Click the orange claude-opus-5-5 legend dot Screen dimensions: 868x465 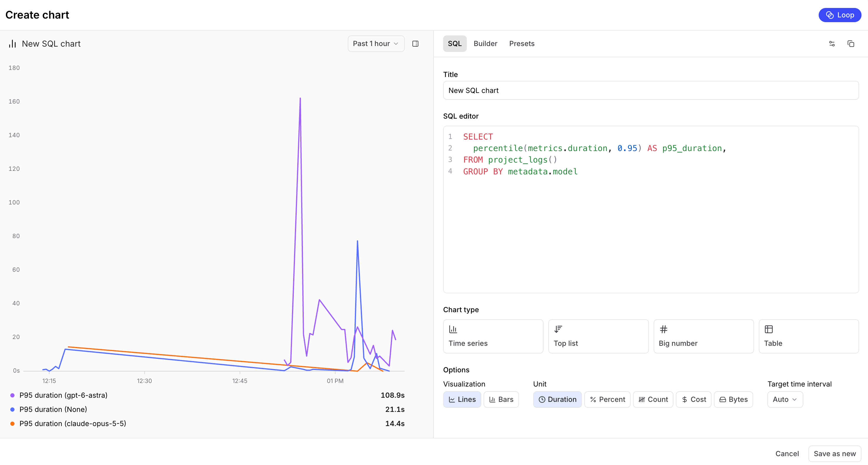click(12, 424)
